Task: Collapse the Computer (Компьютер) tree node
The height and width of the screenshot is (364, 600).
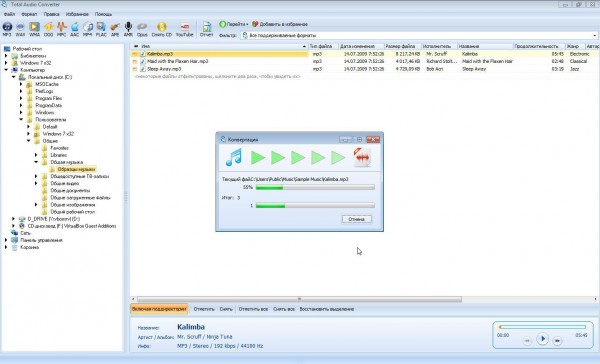Action: coord(6,70)
